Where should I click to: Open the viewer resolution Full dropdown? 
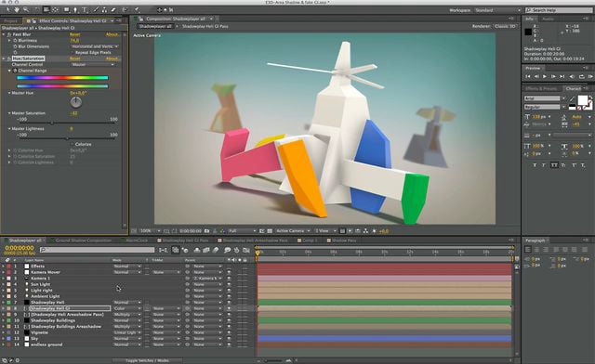point(242,231)
